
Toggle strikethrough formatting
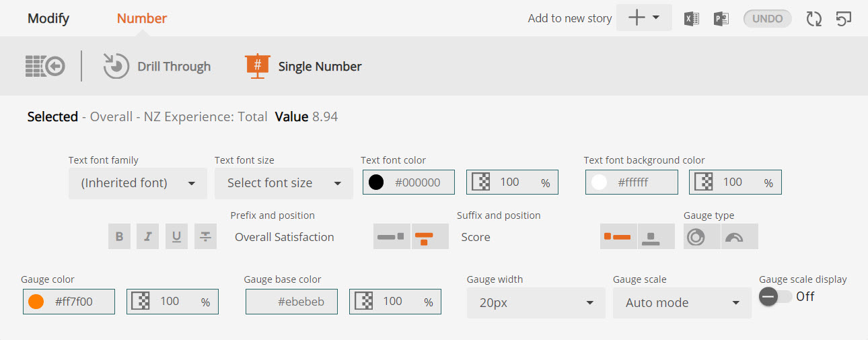[205, 236]
